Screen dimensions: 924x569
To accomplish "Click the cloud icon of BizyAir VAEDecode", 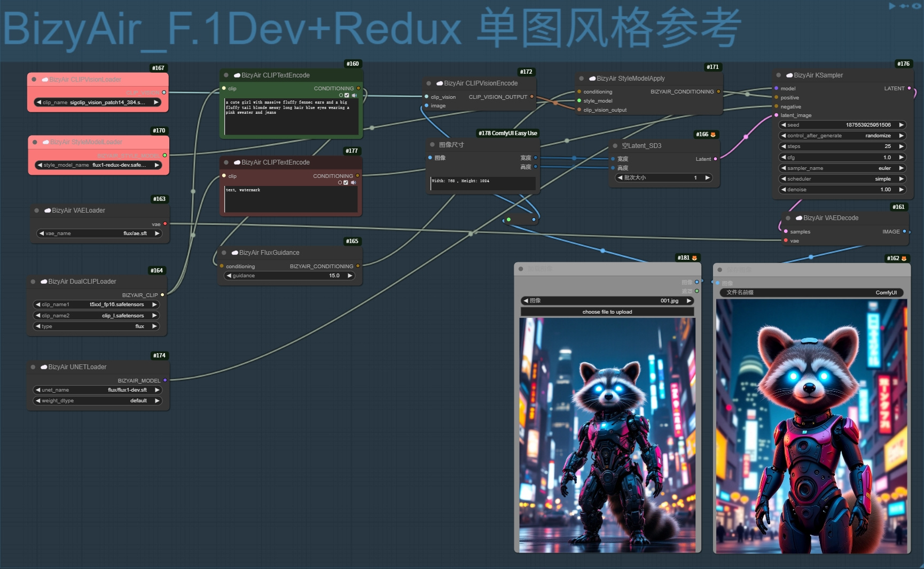I will pos(799,218).
